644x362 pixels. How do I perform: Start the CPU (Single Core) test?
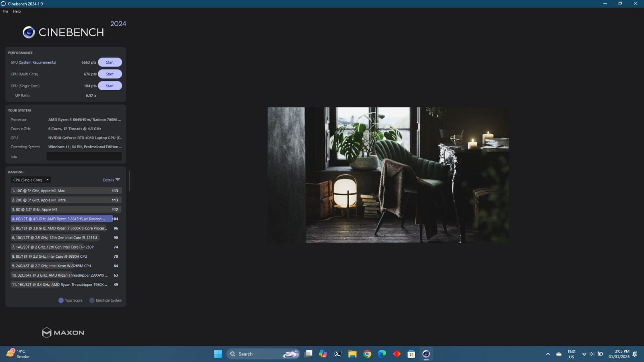[110, 86]
